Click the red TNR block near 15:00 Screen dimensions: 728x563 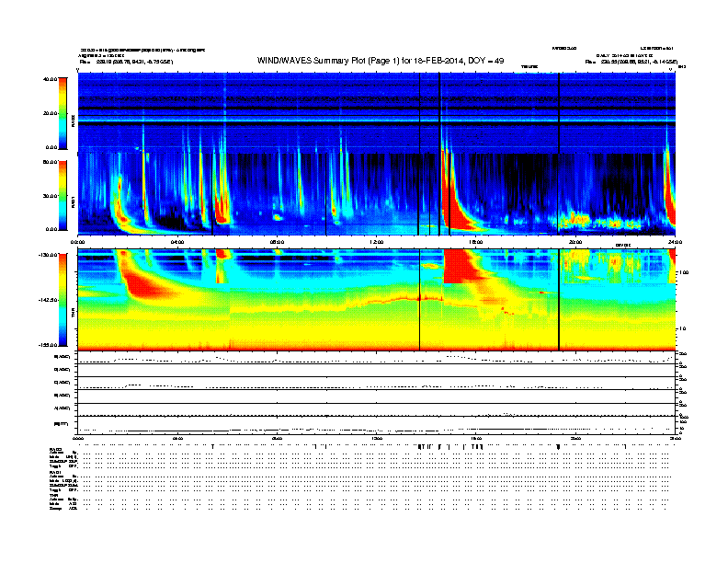pos(458,266)
